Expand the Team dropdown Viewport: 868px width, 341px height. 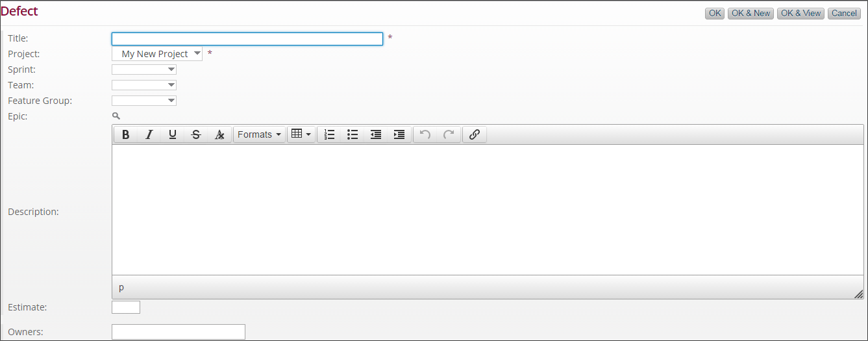pyautogui.click(x=144, y=85)
